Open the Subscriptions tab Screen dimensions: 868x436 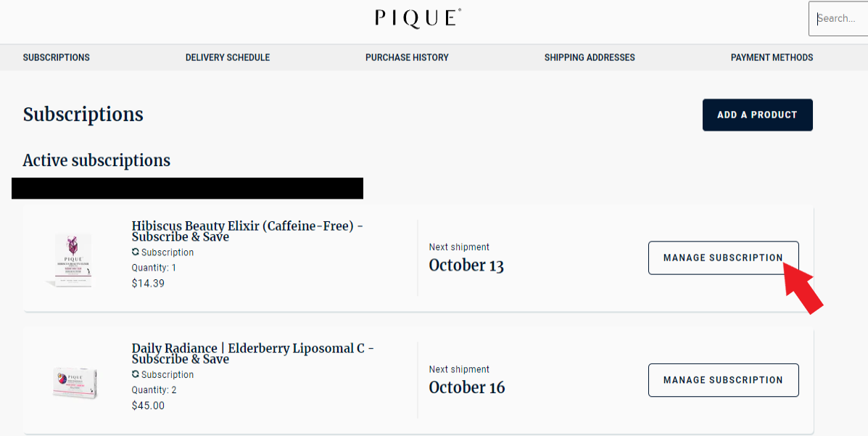click(x=56, y=57)
